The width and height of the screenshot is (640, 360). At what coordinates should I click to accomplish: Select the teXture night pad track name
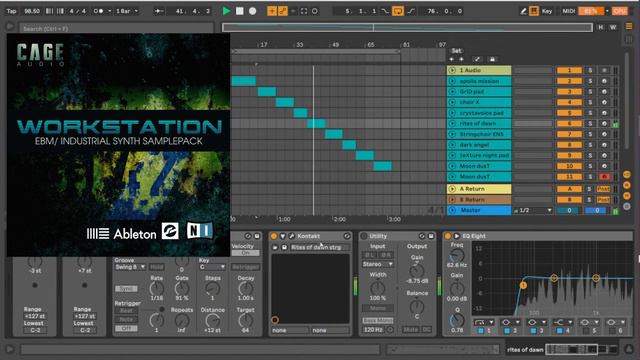click(484, 155)
